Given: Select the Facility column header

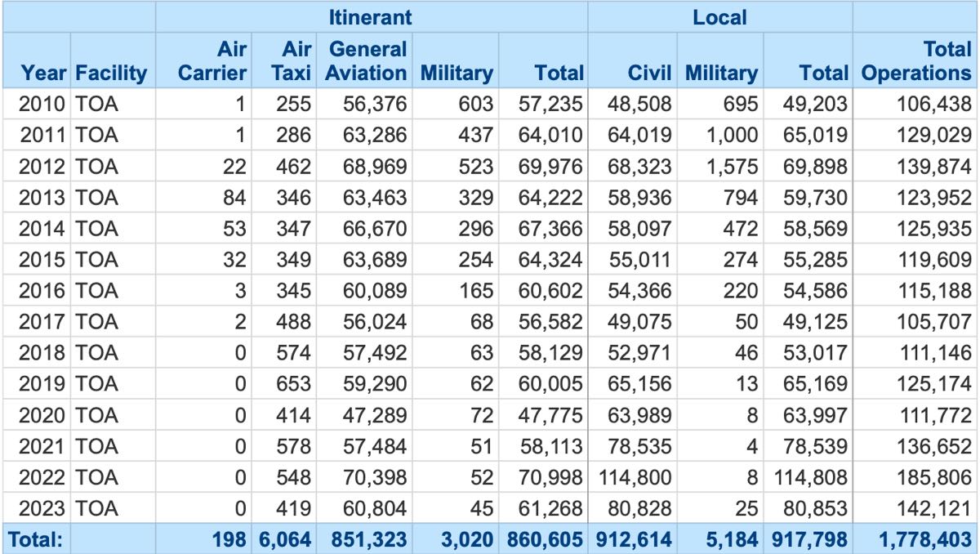Looking at the screenshot, I should [x=113, y=73].
